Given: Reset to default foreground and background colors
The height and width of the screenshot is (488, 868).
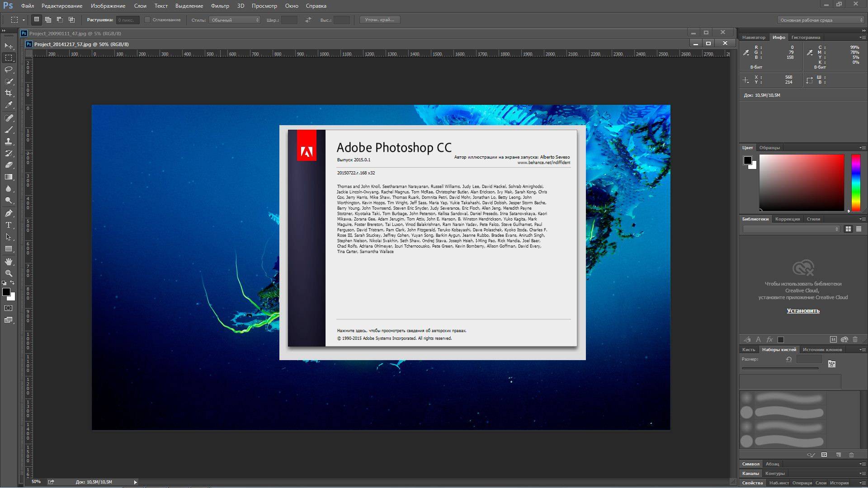Looking at the screenshot, I should tap(5, 283).
